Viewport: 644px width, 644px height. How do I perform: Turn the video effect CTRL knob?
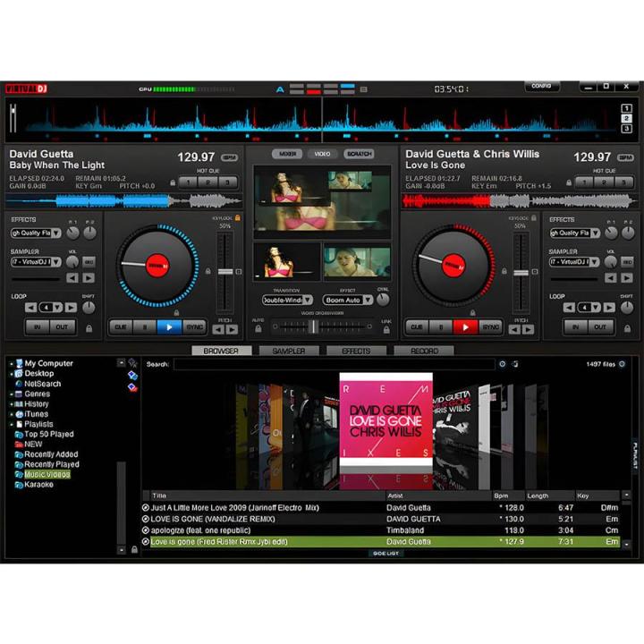(x=383, y=300)
